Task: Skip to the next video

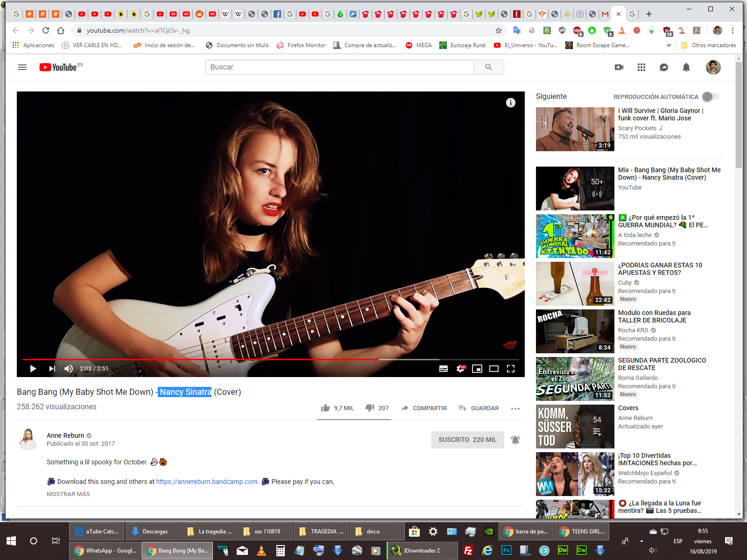Action: (52, 369)
